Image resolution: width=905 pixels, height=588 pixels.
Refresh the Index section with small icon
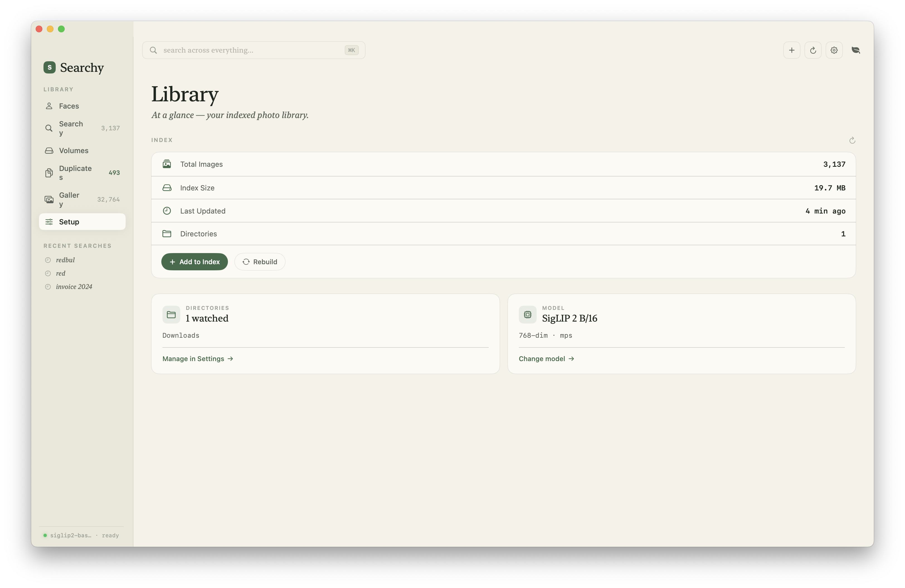852,140
